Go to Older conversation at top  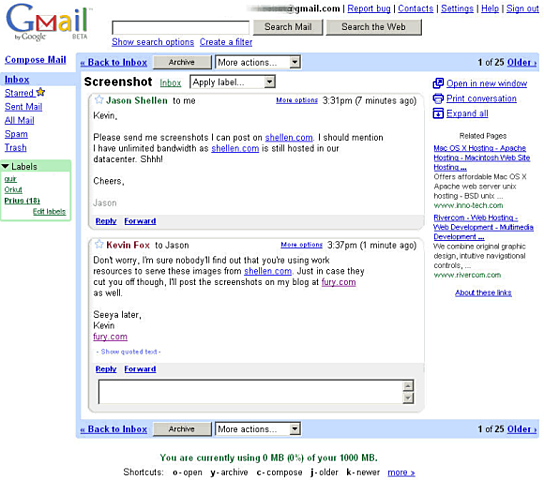522,62
